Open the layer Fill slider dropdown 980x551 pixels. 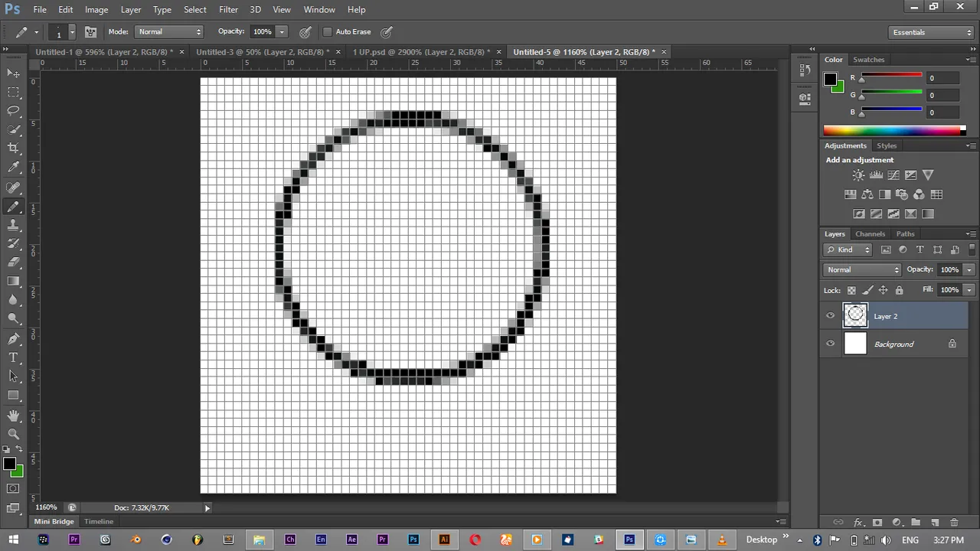969,290
